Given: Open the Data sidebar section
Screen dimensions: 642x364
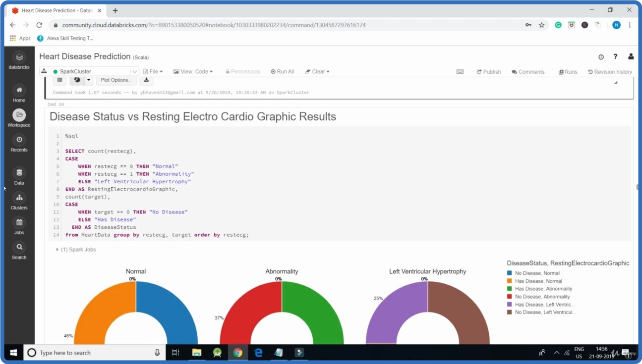Looking at the screenshot, I should 19,176.
